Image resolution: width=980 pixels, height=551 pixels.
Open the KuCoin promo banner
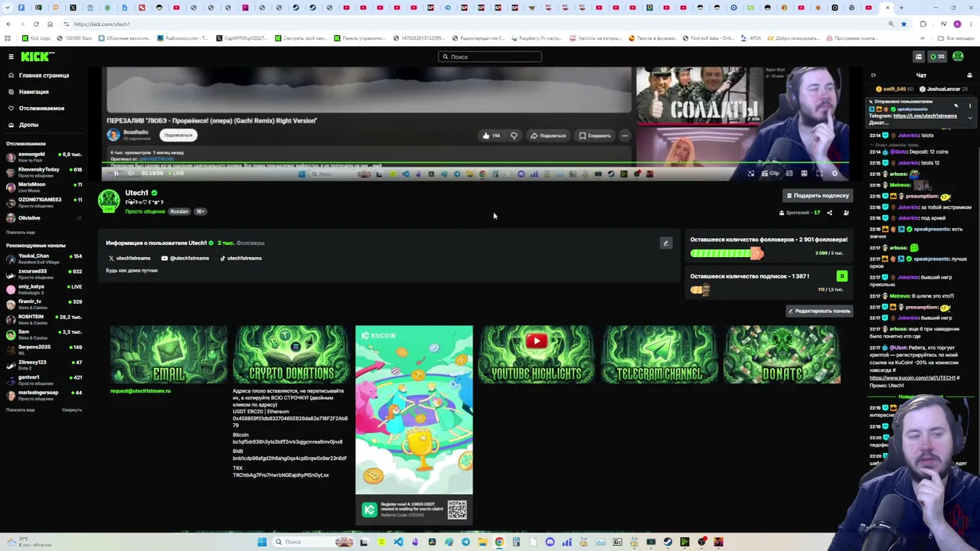pyautogui.click(x=414, y=425)
